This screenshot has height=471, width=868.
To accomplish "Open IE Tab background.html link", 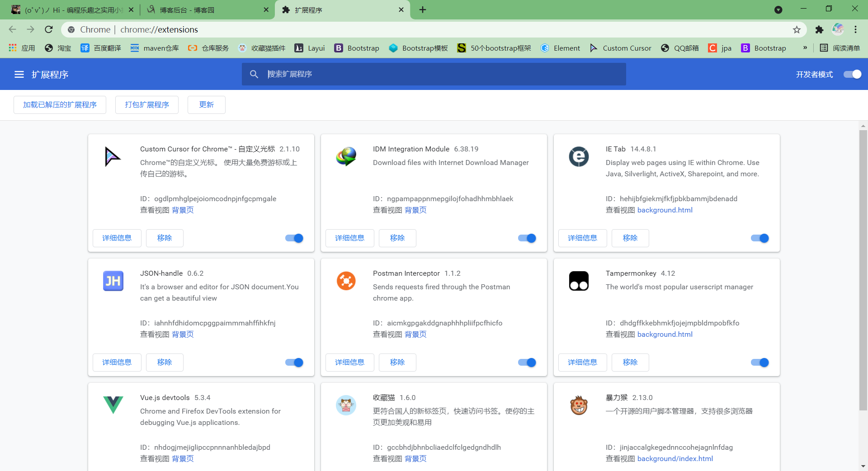I will (x=665, y=210).
